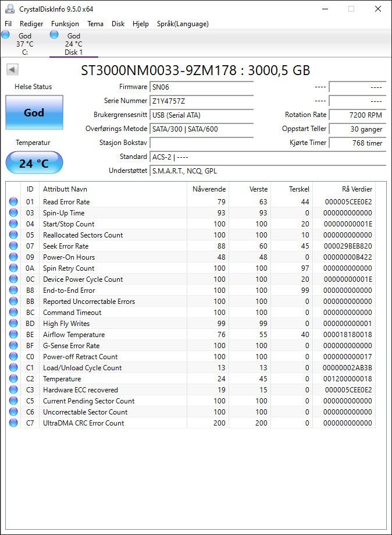Click the status orb for Hardware ECC recovered
This screenshot has height=535, width=392.
click(x=13, y=389)
